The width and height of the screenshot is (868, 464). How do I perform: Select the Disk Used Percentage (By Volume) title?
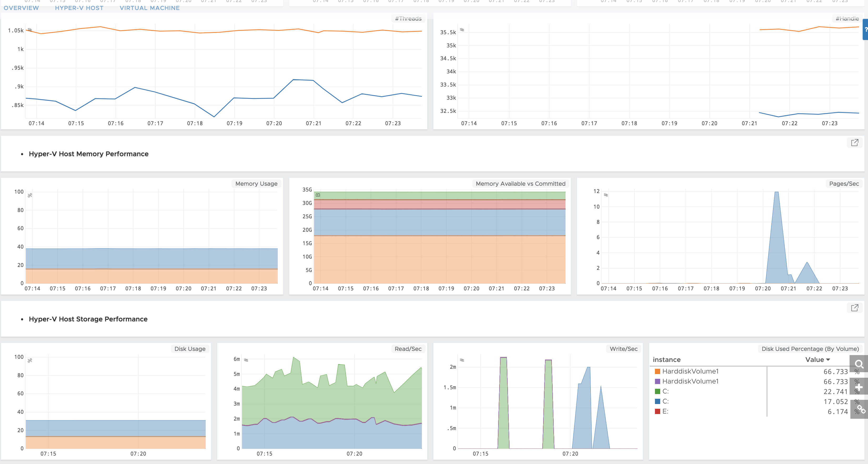pos(810,349)
